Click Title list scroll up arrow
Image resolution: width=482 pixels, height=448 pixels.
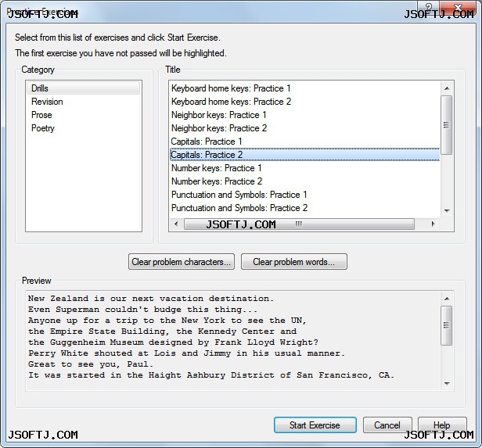(447, 88)
